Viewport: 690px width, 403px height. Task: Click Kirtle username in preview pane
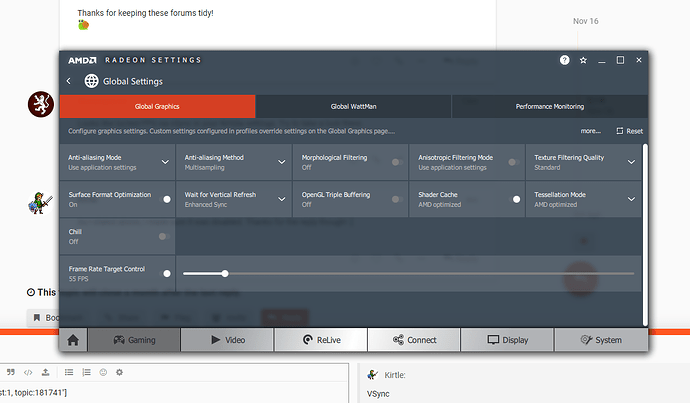pos(395,375)
